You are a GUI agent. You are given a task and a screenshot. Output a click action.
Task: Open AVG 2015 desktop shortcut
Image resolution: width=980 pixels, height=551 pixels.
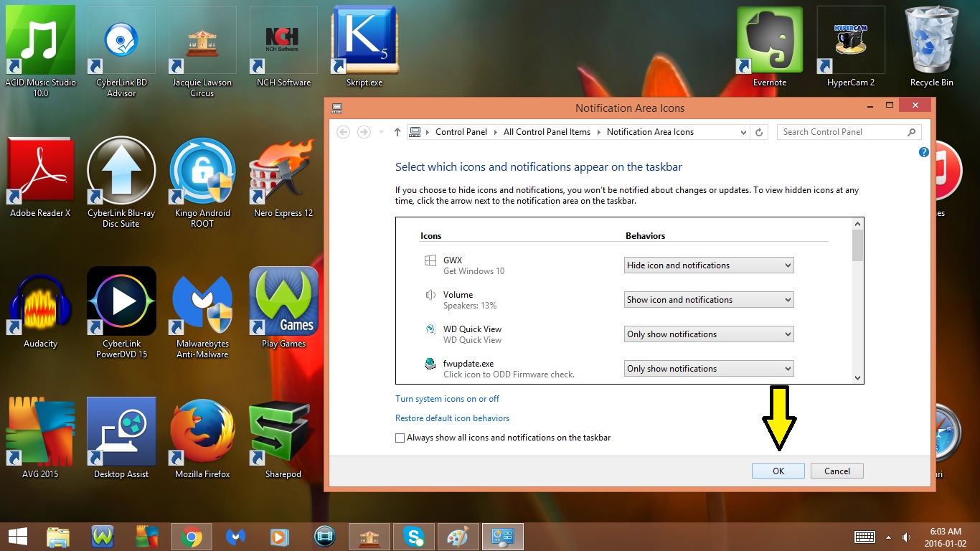pos(40,438)
